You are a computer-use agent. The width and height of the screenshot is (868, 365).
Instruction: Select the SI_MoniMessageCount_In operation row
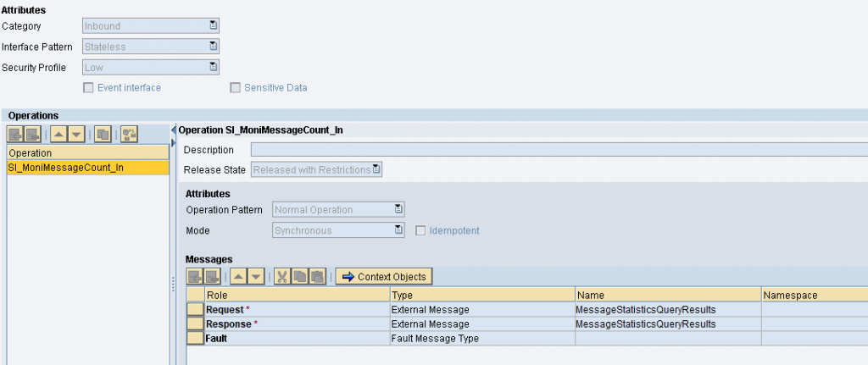(x=88, y=168)
